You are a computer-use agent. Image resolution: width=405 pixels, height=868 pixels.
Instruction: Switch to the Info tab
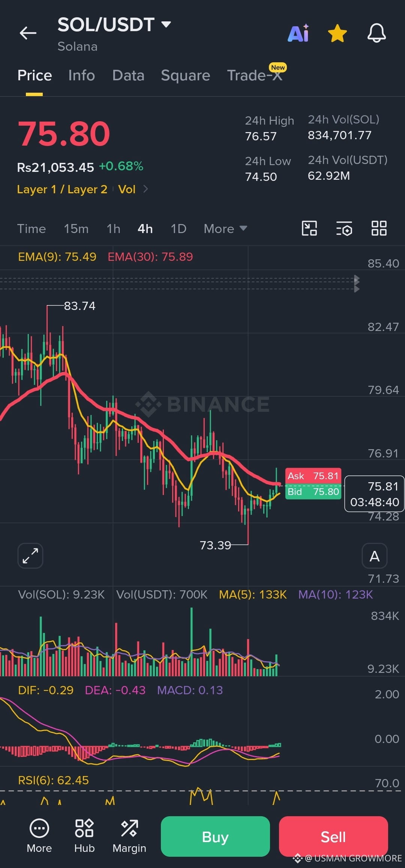click(81, 75)
